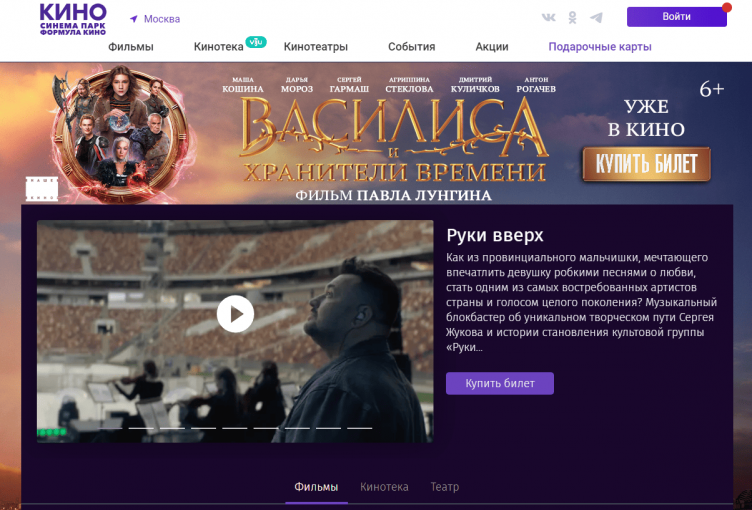
Task: Select the Фильмы tab in lower section
Action: coord(316,487)
